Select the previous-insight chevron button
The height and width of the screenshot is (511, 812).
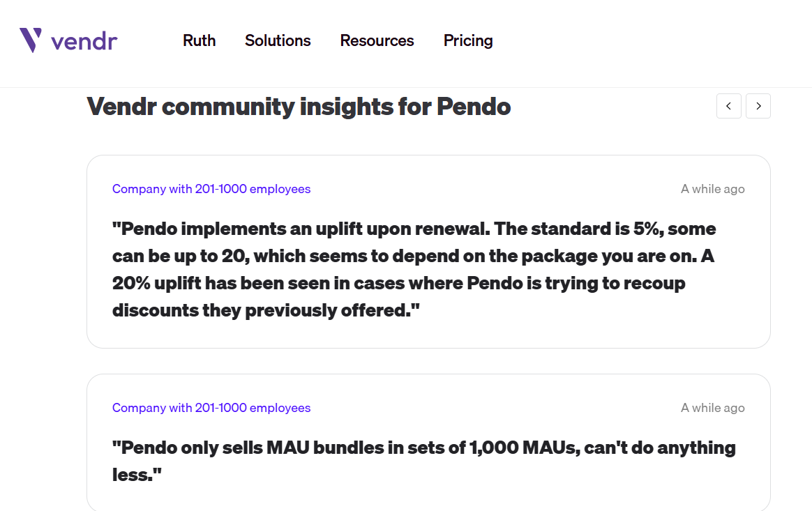pos(728,105)
